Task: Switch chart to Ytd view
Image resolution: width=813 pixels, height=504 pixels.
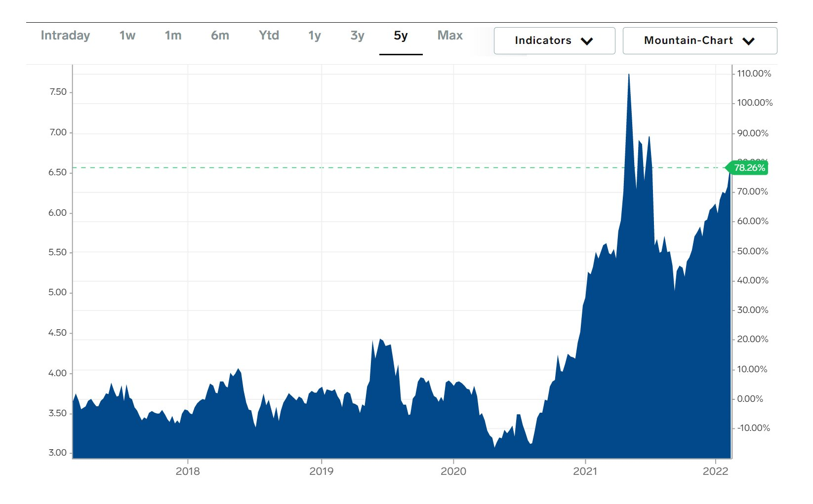Action: (269, 36)
